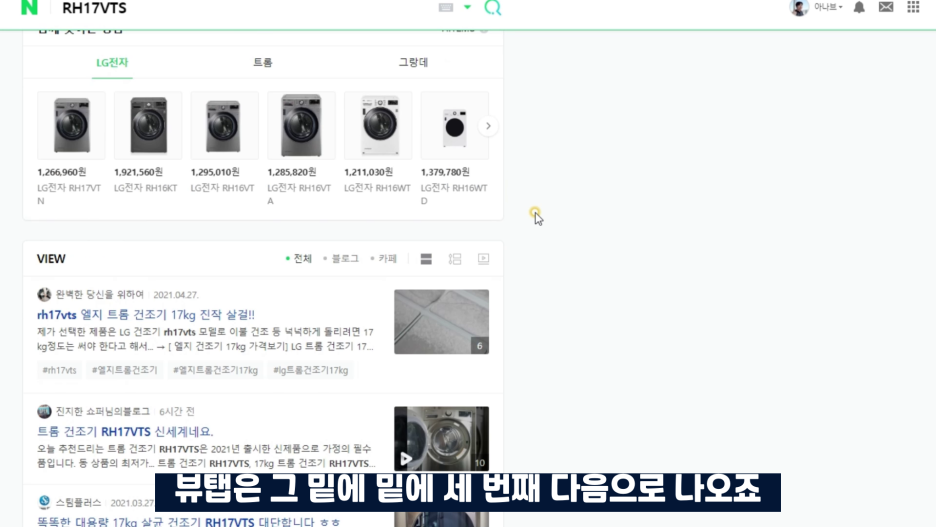Click the #rh17vts hashtag
Screen dimensions: 936x527
pos(59,370)
